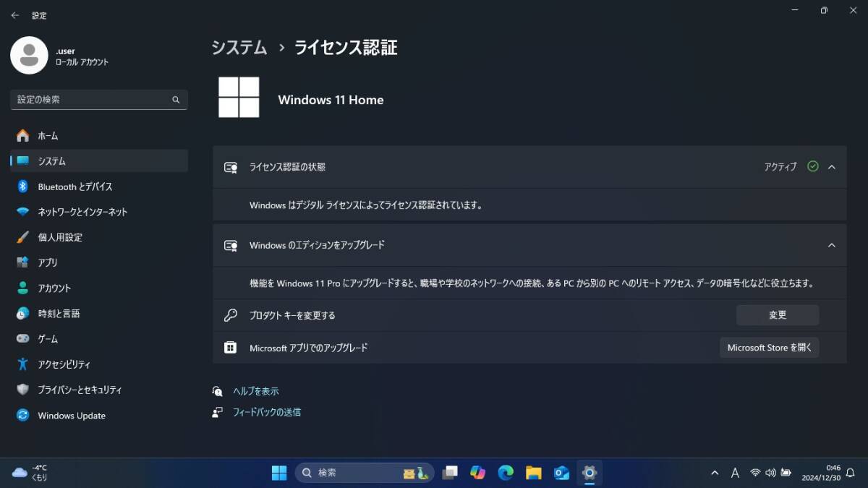Open Task View on the taskbar
This screenshot has height=488, width=868.
[x=450, y=473]
